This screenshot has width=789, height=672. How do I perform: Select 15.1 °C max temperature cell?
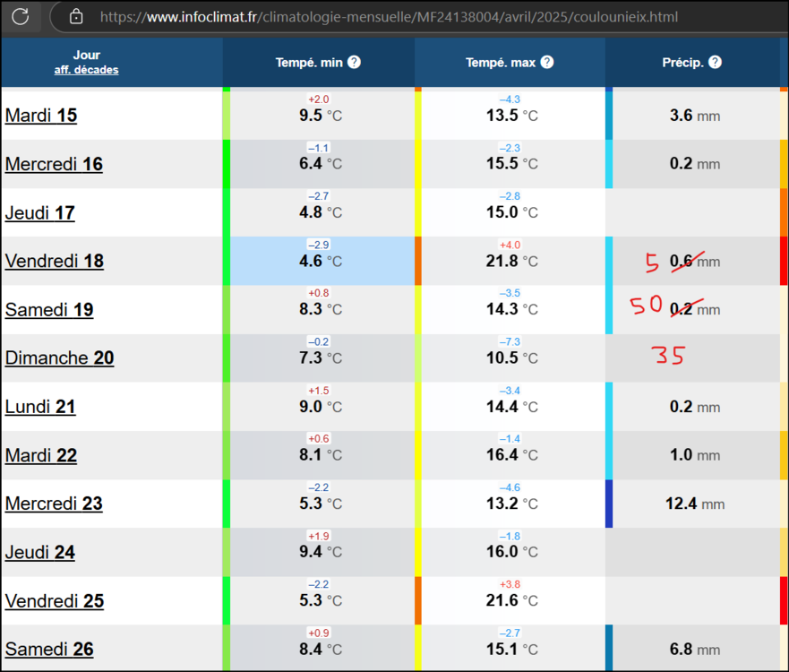coord(511,650)
